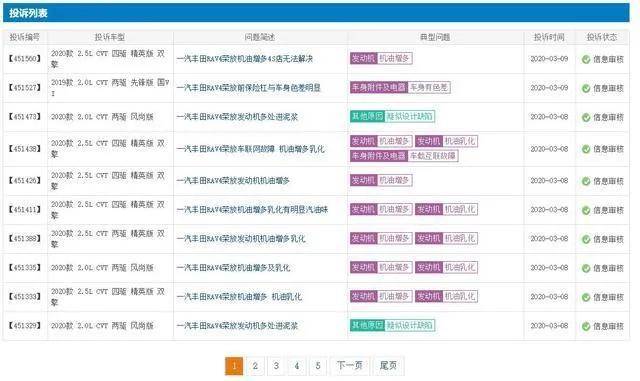Open complaint about 发动机多处进泥浆 in row 451473
This screenshot has width=640, height=381.
pos(237,117)
